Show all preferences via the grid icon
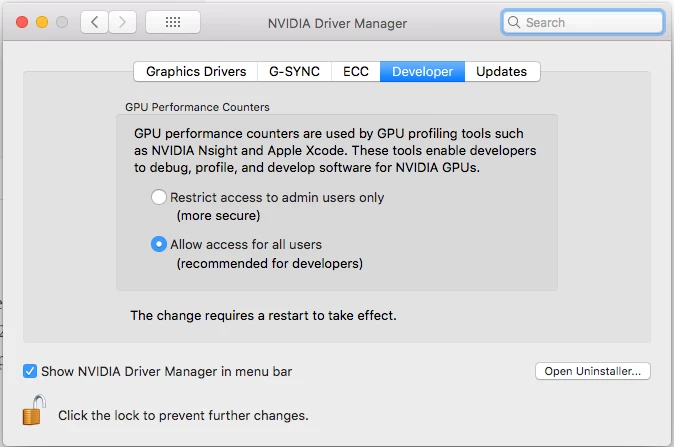The height and width of the screenshot is (447, 674). point(173,22)
